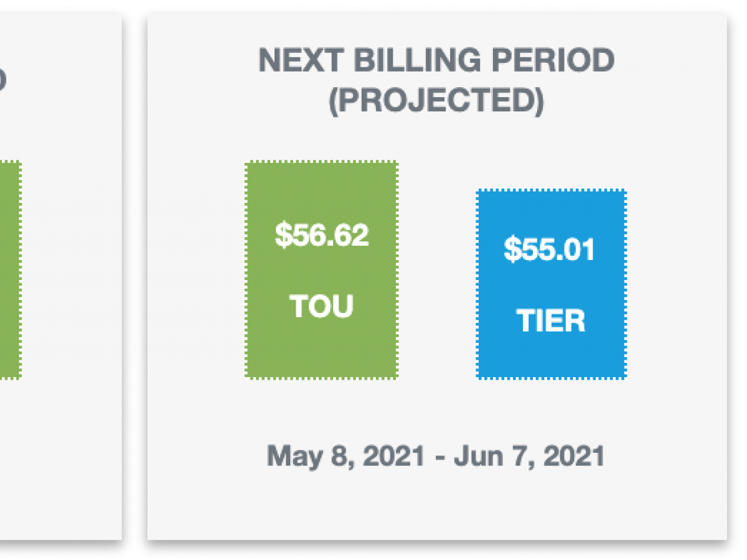Click the green TOU projected bill bar
747x560 pixels.
pyautogui.click(x=321, y=269)
